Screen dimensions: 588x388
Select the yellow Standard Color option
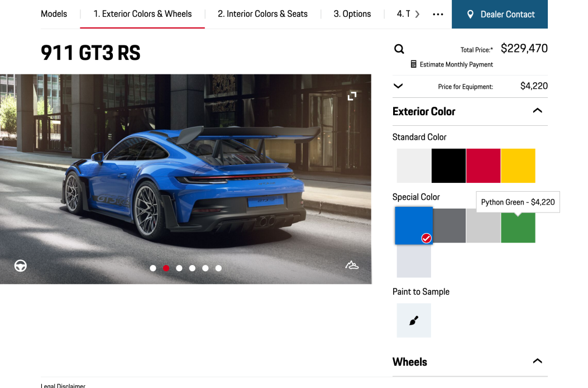point(518,165)
